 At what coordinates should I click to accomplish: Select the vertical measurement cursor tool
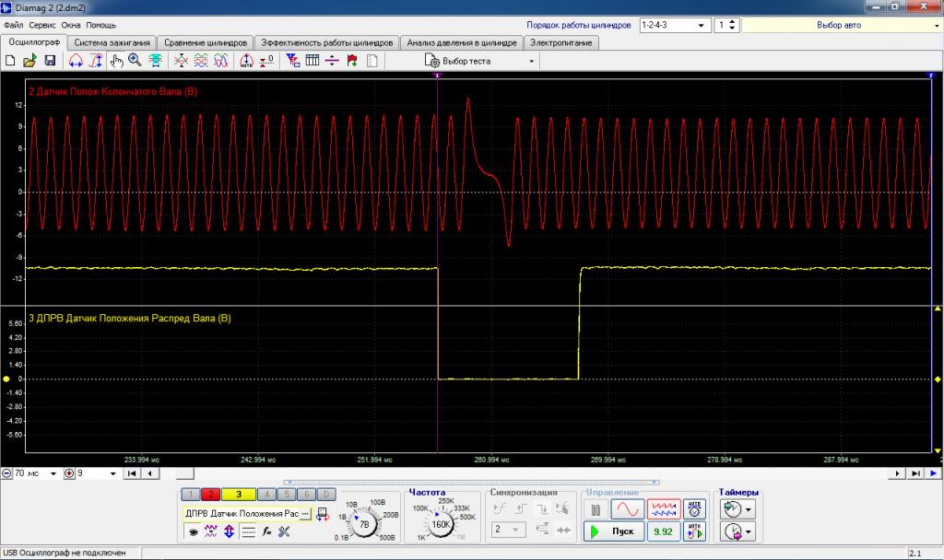pos(96,61)
